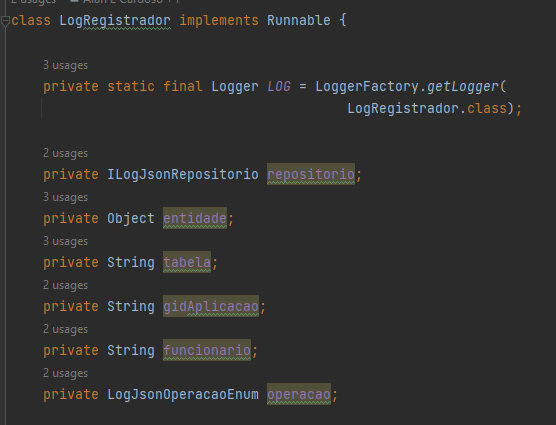Open usages hint above gidAplicacao field
Viewport: 556px width, 425px height.
65,285
